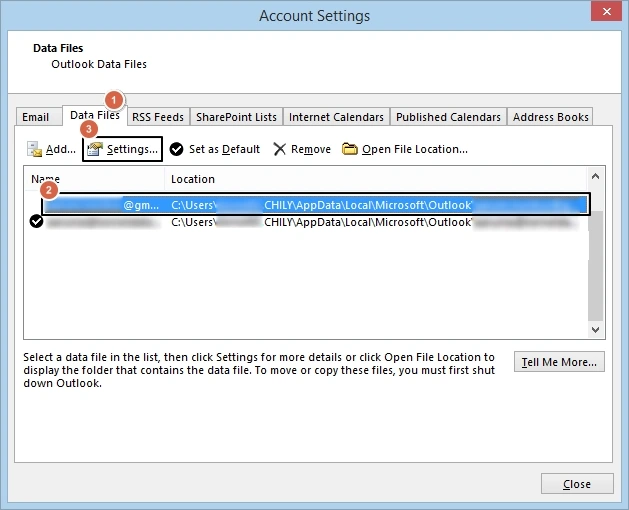Click the Open File Location folder icon
This screenshot has width=629, height=510.
(350, 149)
